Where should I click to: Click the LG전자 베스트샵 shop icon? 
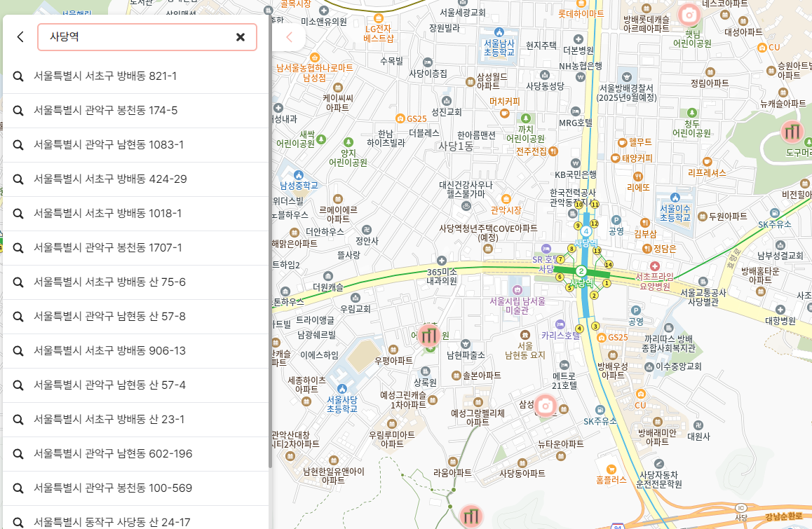379,18
